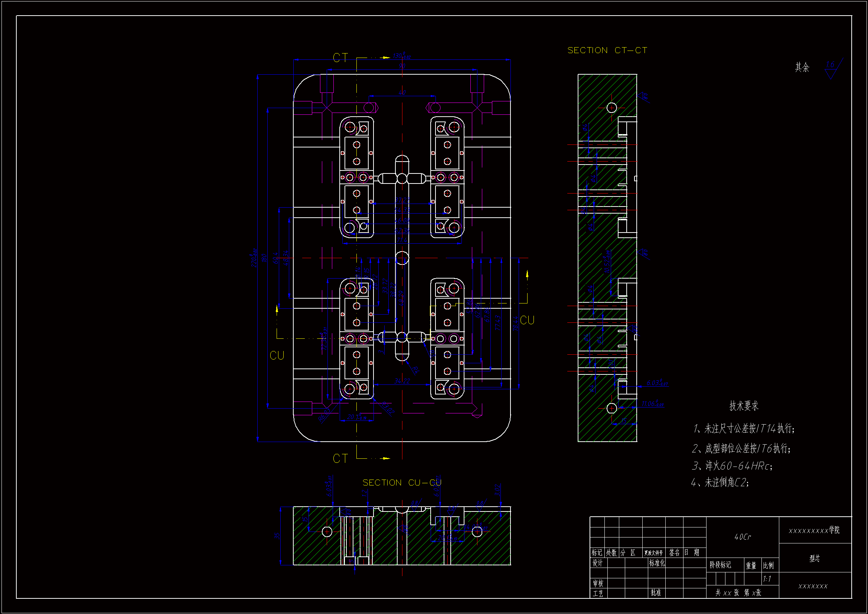Select the top CT section marker label
Viewport: 868px width, 614px height.
point(340,58)
